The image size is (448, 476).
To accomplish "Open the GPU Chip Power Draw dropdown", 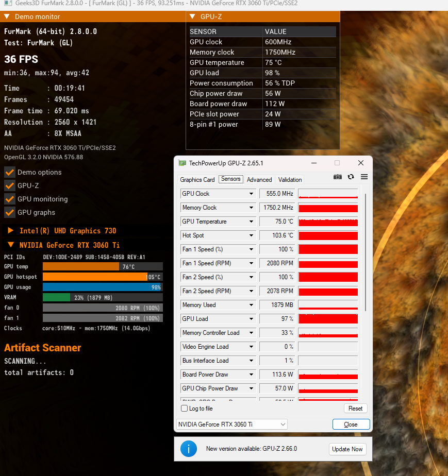I will point(251,388).
